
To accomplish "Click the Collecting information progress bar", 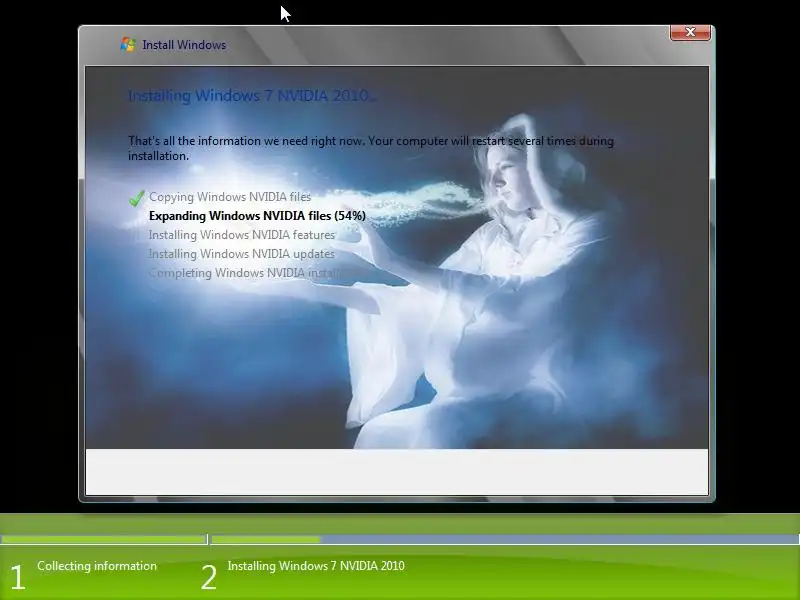I will point(104,539).
